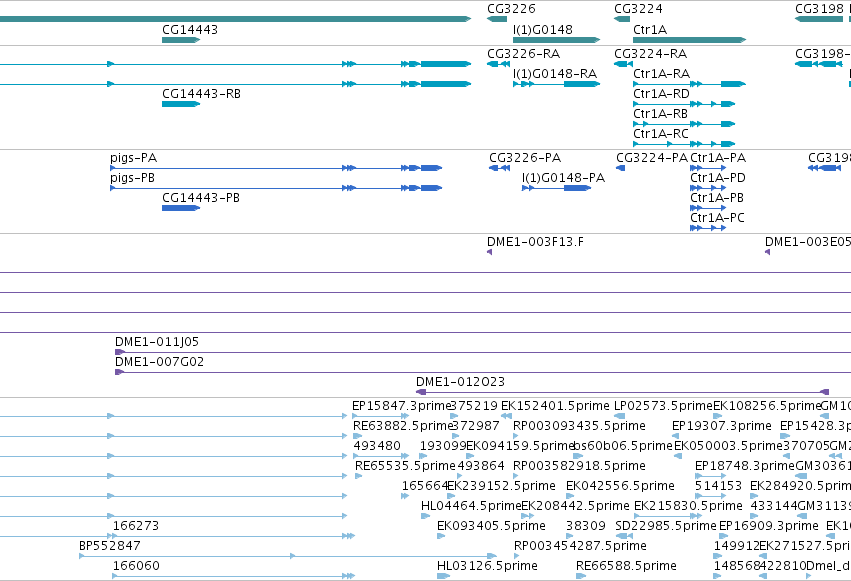Image resolution: width=851 pixels, height=581 pixels.
Task: Select the 375219 EST feature
Action: click(x=454, y=416)
